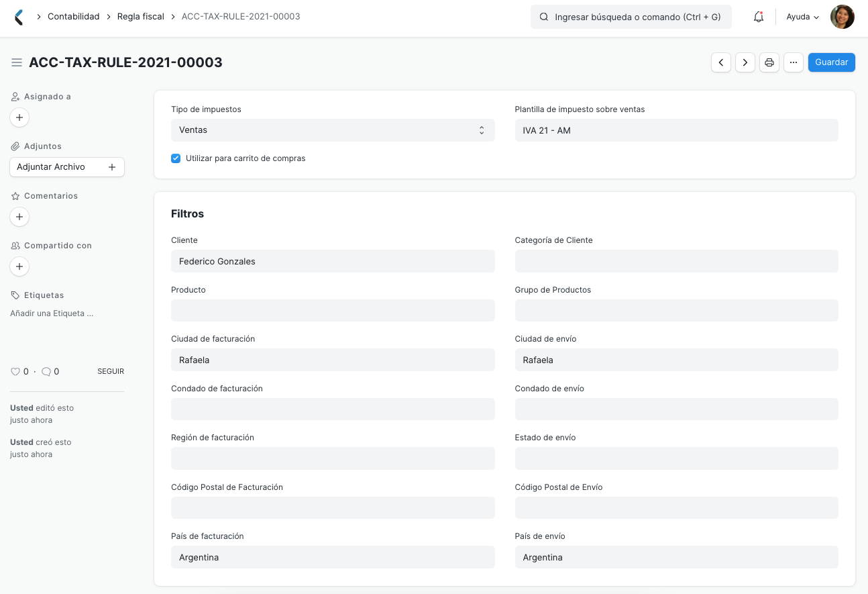
Task: Click Ciudad de facturación field
Action: pyautogui.click(x=333, y=360)
